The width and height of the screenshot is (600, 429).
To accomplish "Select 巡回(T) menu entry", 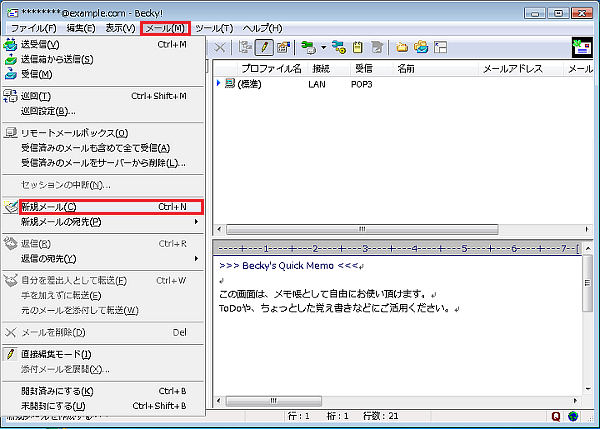I will pos(103,96).
